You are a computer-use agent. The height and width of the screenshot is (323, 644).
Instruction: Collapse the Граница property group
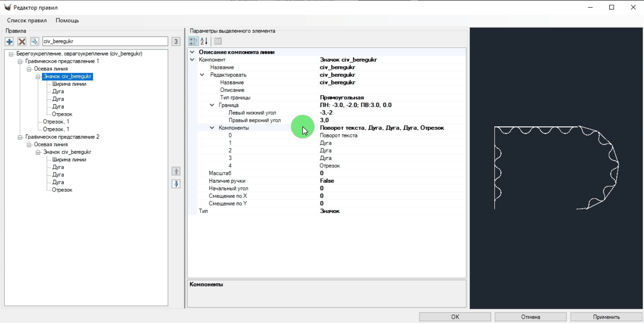click(x=212, y=105)
